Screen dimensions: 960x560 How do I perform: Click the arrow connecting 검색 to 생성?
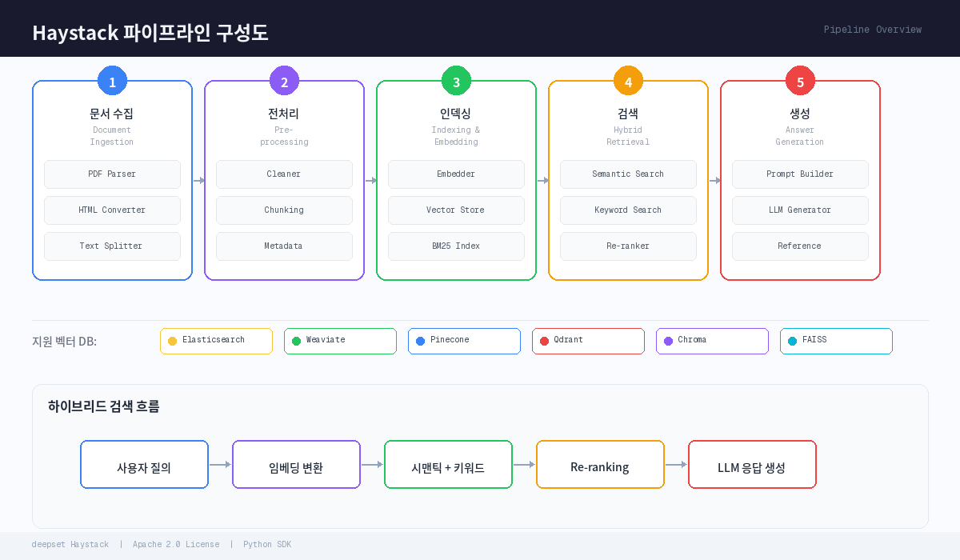pos(714,181)
